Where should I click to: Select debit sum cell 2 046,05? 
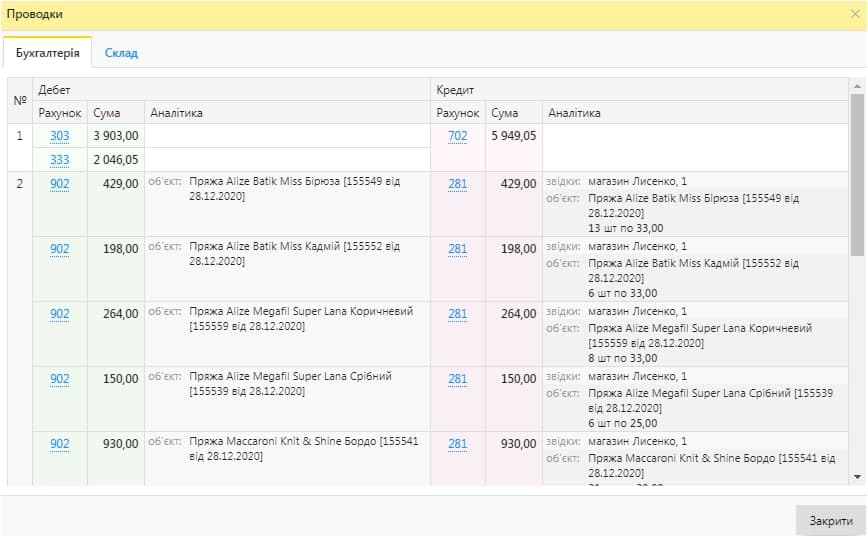click(116, 160)
